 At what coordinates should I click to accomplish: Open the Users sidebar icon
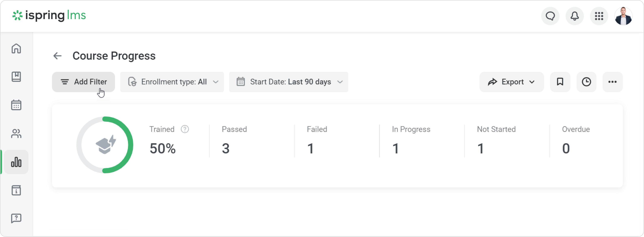[x=16, y=134]
